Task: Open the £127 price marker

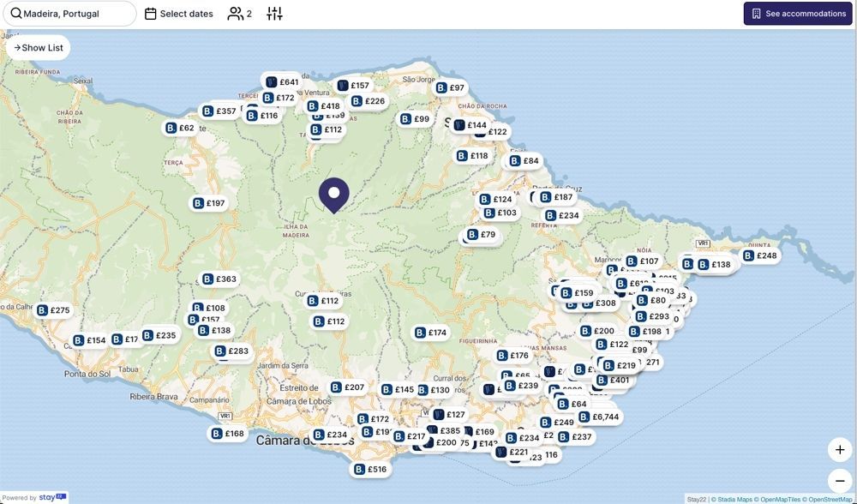Action: 449,414
